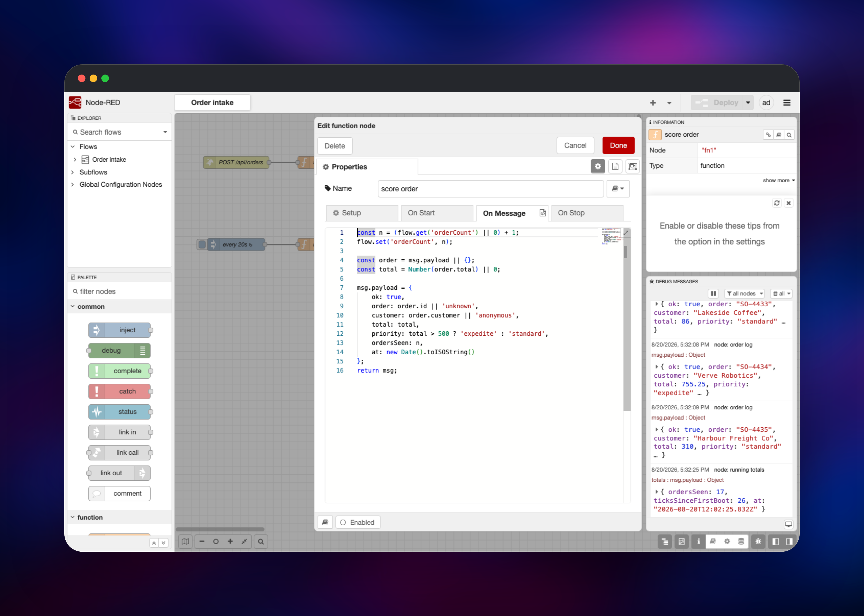Image resolution: width=864 pixels, height=616 pixels.
Task: Expand Global Configuration Nodes section
Action: pyautogui.click(x=73, y=184)
